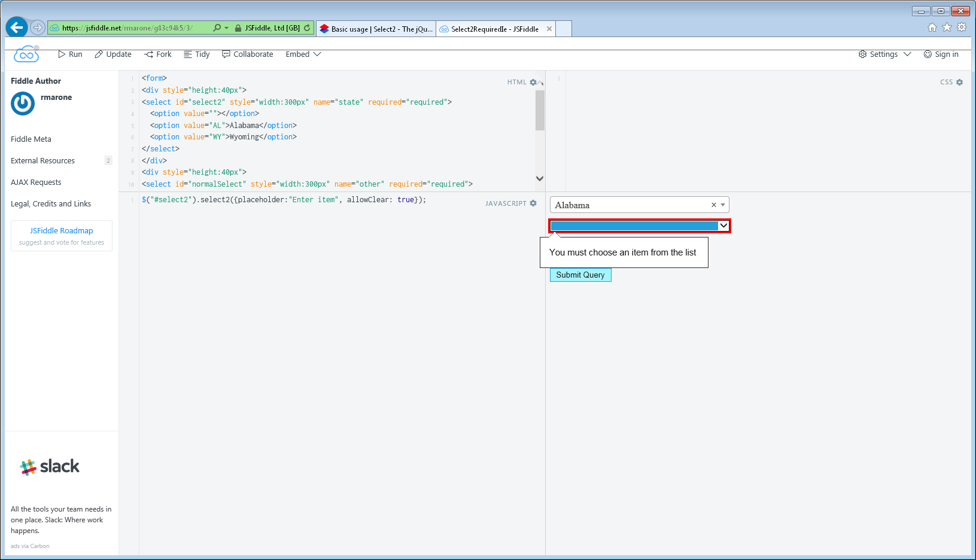Image resolution: width=976 pixels, height=560 pixels.
Task: Clear the Alabama selection with the x
Action: click(x=713, y=205)
